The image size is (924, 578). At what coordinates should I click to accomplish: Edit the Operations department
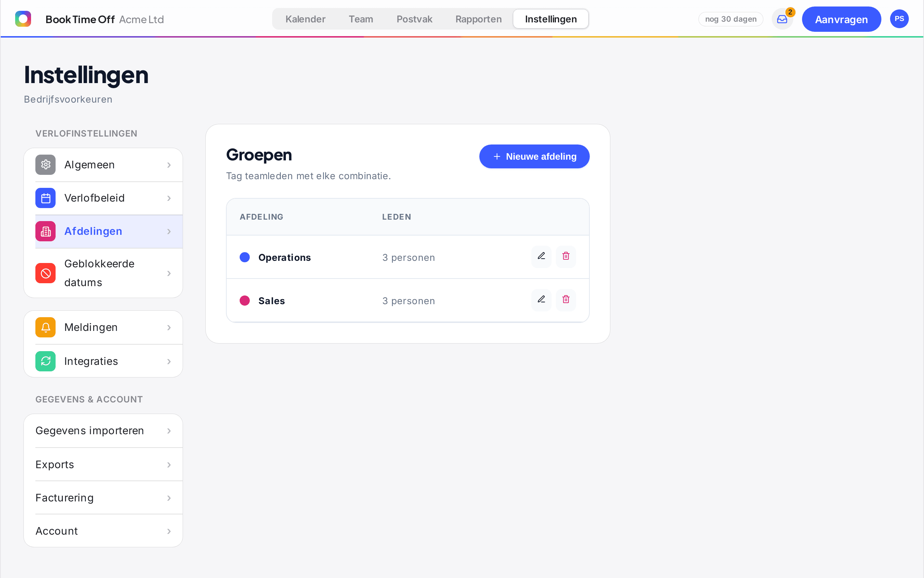click(x=541, y=256)
